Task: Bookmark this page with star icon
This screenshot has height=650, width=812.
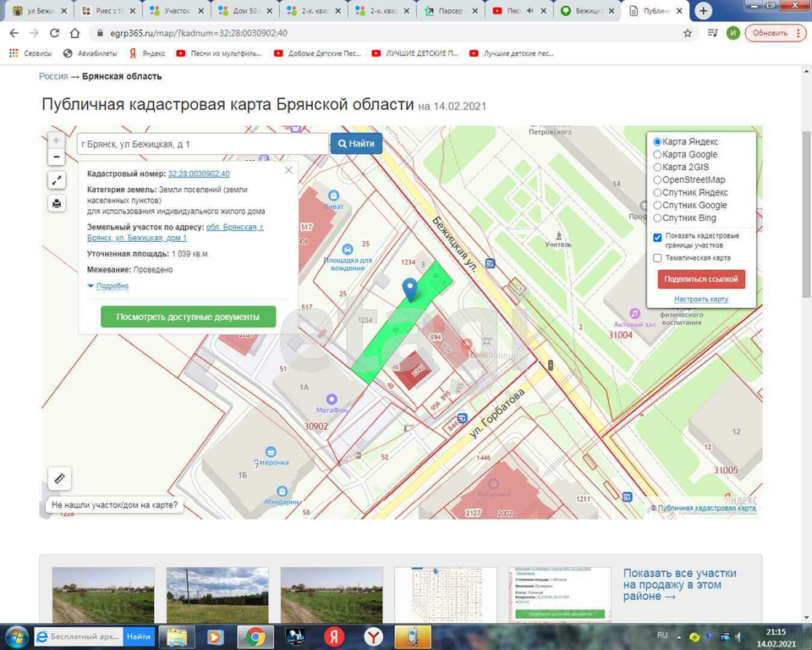Action: point(688,33)
